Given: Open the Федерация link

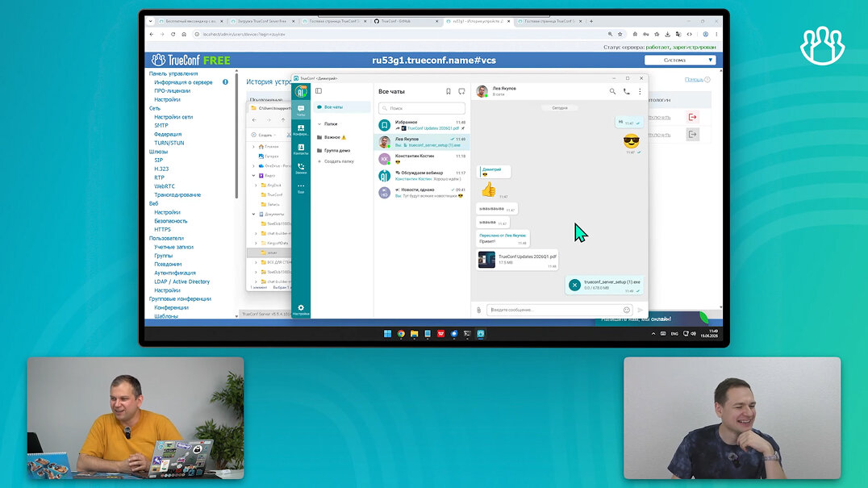Looking at the screenshot, I should (x=168, y=135).
